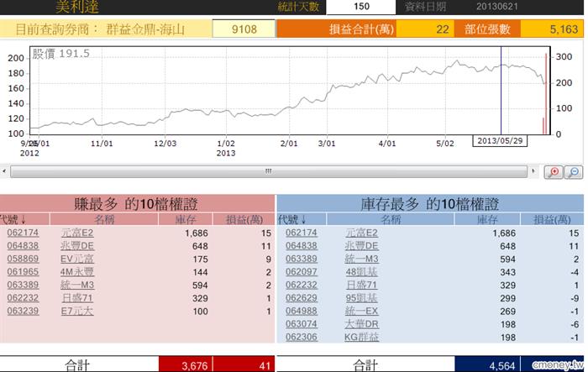Click the red total cell showing 41
Viewport: 588px width, 372px height.
[244, 364]
